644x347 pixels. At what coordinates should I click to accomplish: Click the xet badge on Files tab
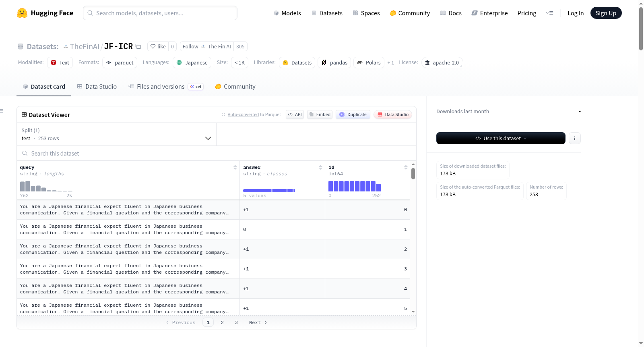pos(196,87)
